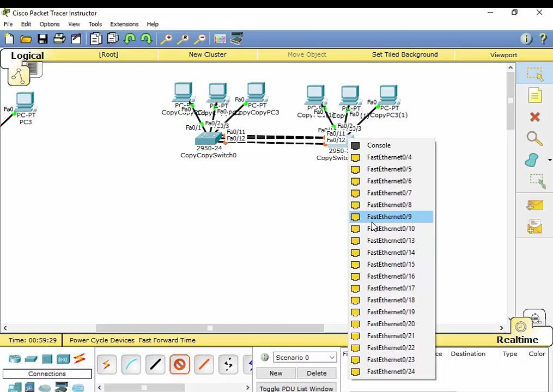Pick the automatic connection lightning icon
Screen dimensions: 553x392
(x=106, y=364)
